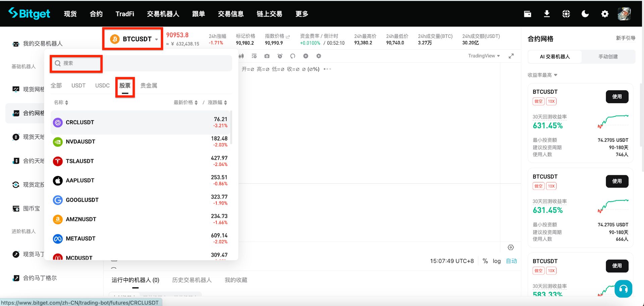The width and height of the screenshot is (644, 306).
Task: Click the plus circle icon in chart toolbar
Action: pyautogui.click(x=306, y=56)
